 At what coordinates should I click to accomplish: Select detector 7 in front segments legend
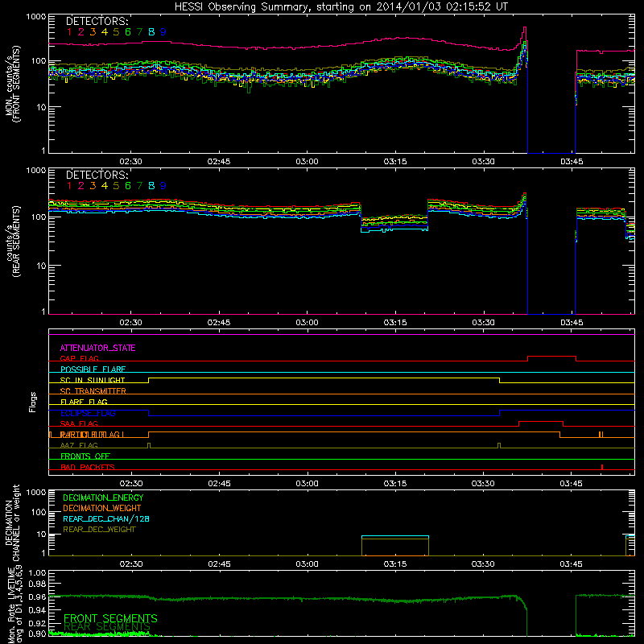[139, 32]
